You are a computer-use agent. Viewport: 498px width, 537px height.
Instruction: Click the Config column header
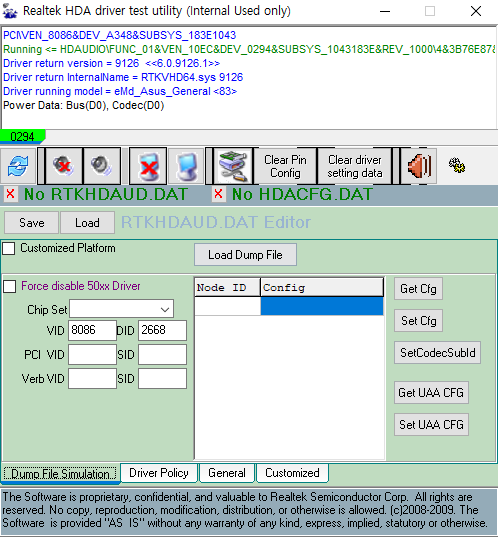(322, 287)
